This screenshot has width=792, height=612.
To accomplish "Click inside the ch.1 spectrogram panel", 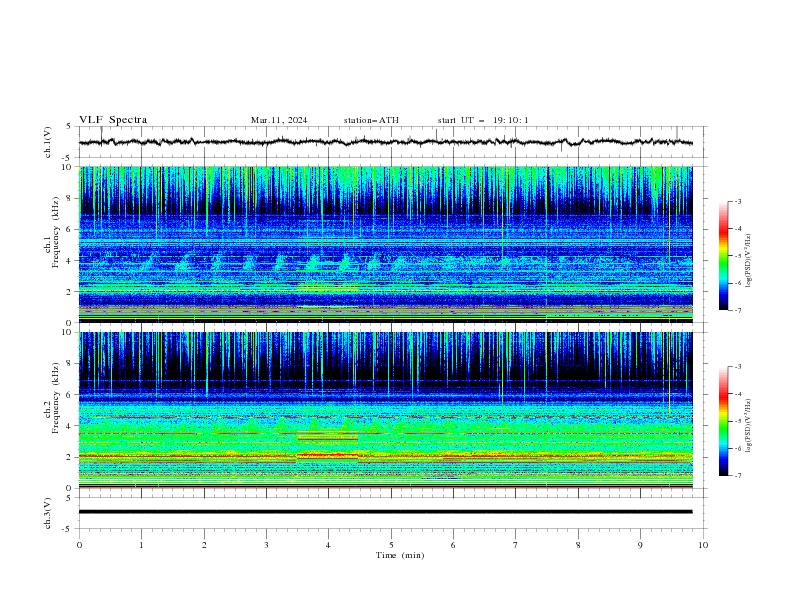I will click(x=385, y=244).
